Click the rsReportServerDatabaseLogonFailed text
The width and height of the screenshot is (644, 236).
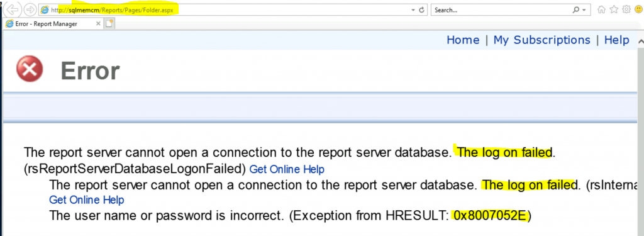pyautogui.click(x=135, y=169)
